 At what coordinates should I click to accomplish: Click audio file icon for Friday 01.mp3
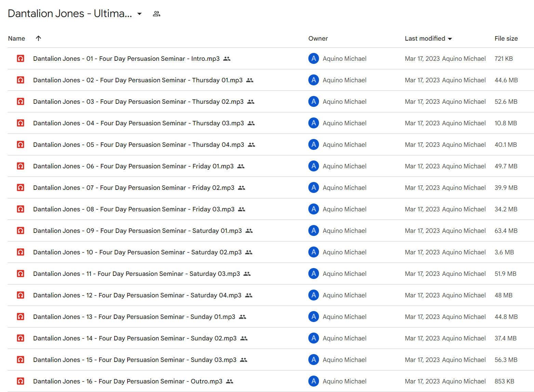(21, 166)
